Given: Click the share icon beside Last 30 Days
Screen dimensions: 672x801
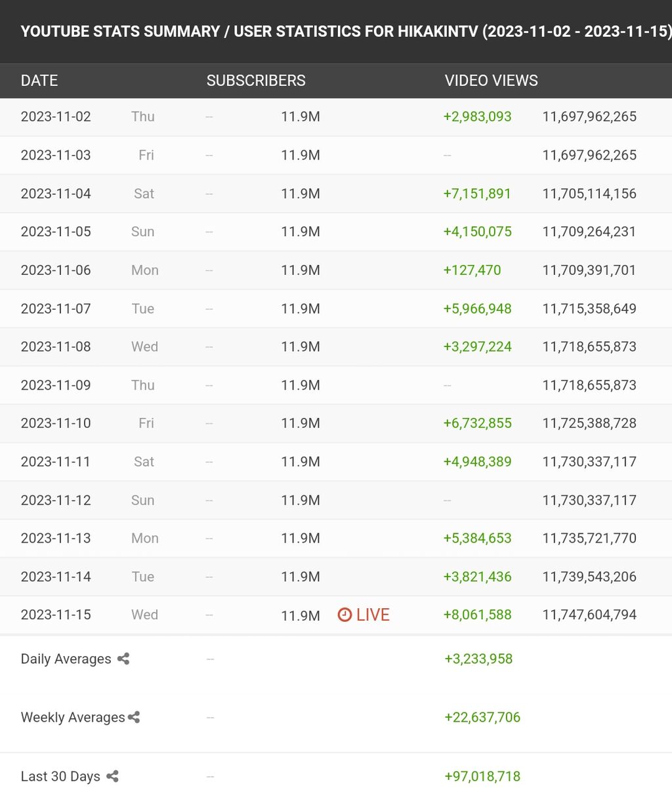Looking at the screenshot, I should click(x=112, y=776).
